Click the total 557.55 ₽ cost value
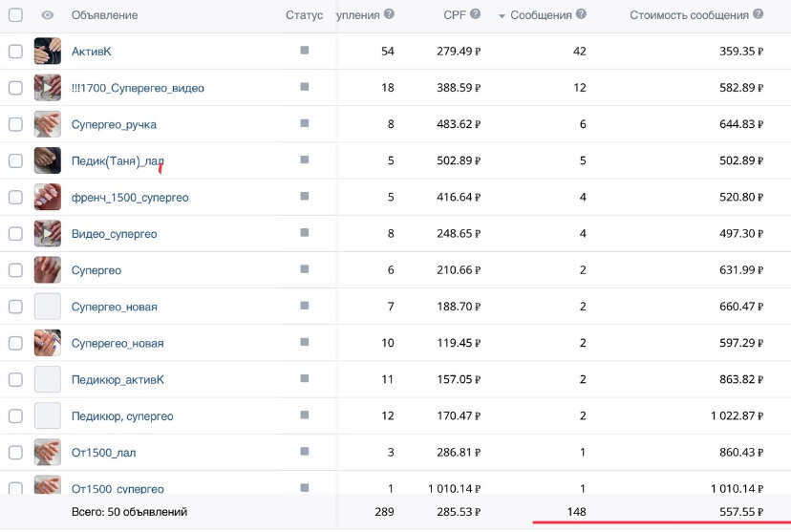This screenshot has height=532, width=791. [x=741, y=512]
